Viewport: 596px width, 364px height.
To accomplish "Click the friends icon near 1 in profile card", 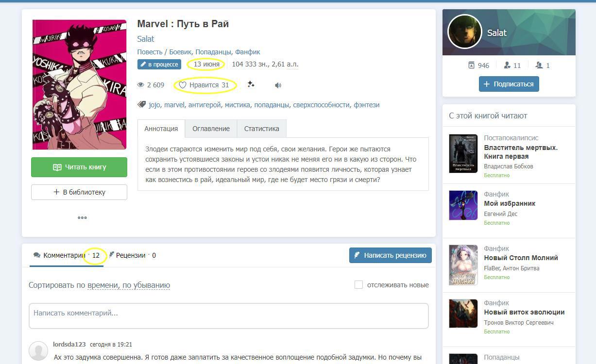I will tap(539, 65).
